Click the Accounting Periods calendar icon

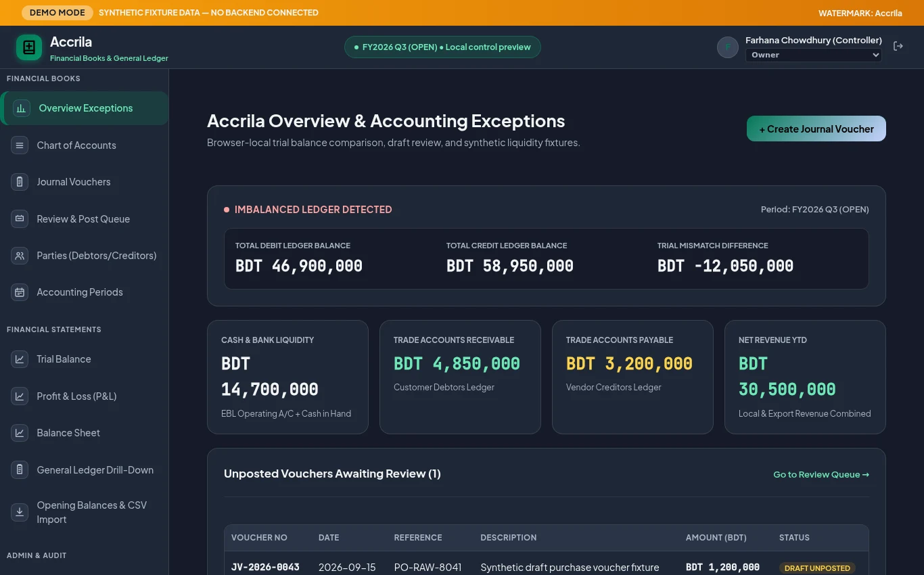(x=20, y=292)
